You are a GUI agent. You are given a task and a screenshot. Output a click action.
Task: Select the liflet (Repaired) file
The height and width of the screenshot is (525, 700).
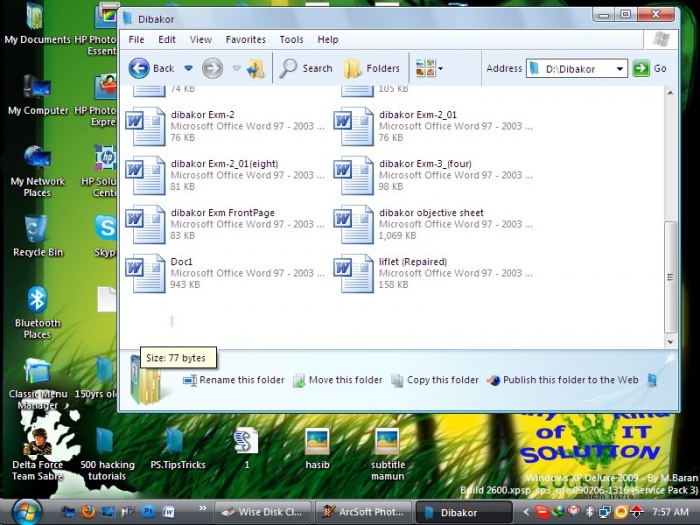pos(412,262)
